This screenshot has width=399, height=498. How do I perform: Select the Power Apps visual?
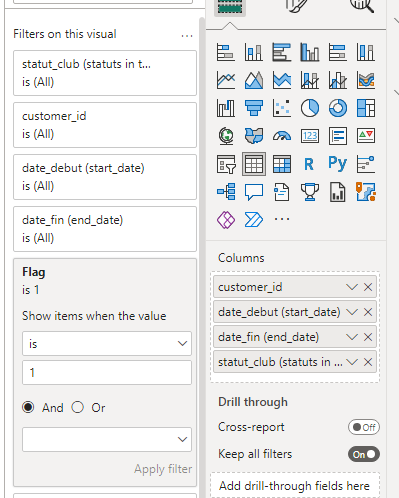(x=226, y=220)
